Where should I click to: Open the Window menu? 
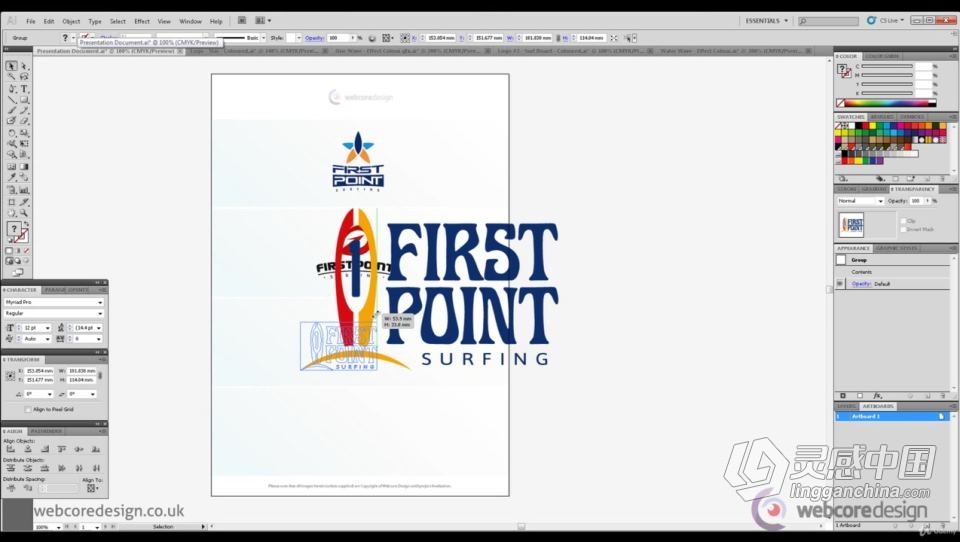click(190, 21)
